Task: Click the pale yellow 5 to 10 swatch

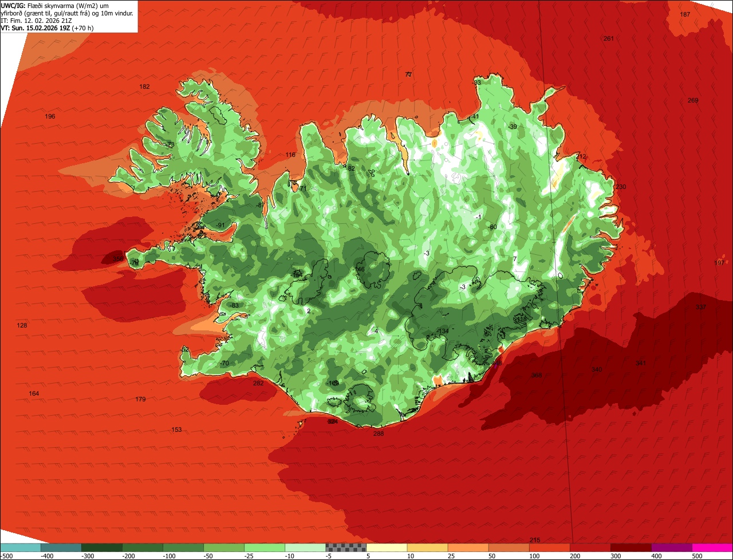Action: click(x=387, y=547)
